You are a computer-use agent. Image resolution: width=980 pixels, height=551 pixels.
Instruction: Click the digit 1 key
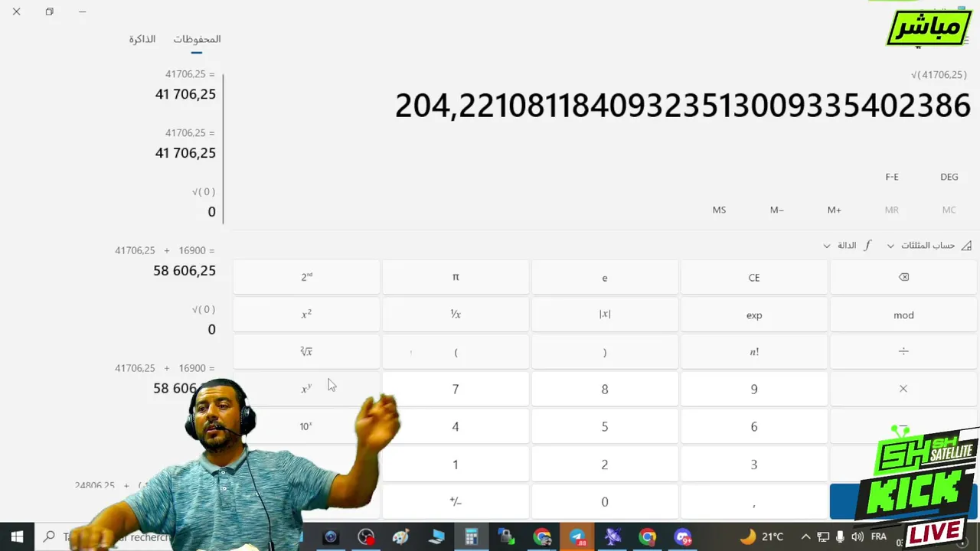coord(456,464)
